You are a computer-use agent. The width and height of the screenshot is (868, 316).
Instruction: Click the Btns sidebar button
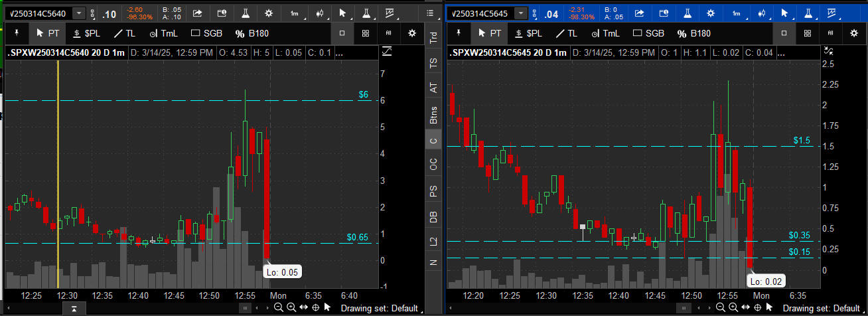click(x=434, y=115)
